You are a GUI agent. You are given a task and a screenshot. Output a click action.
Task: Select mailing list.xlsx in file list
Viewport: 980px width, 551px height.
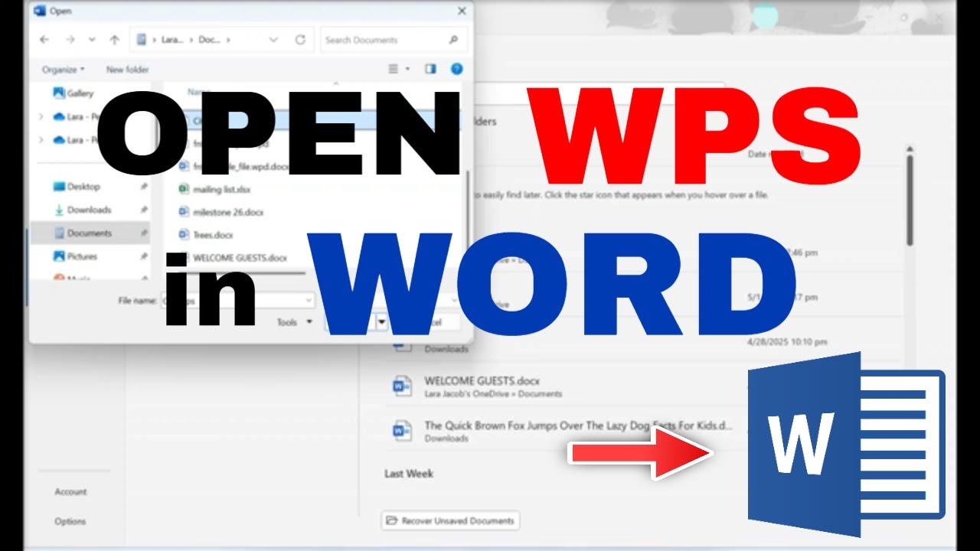[222, 189]
